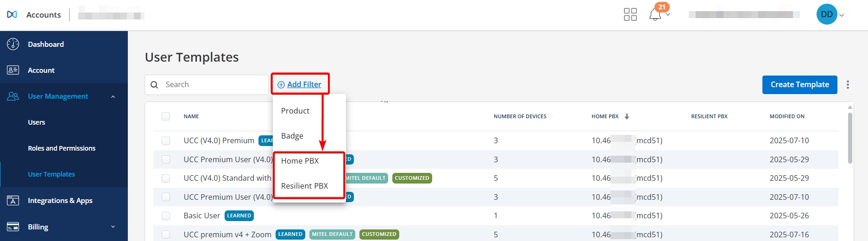The height and width of the screenshot is (241, 868).
Task: Click the Billing card icon
Action: 13,227
